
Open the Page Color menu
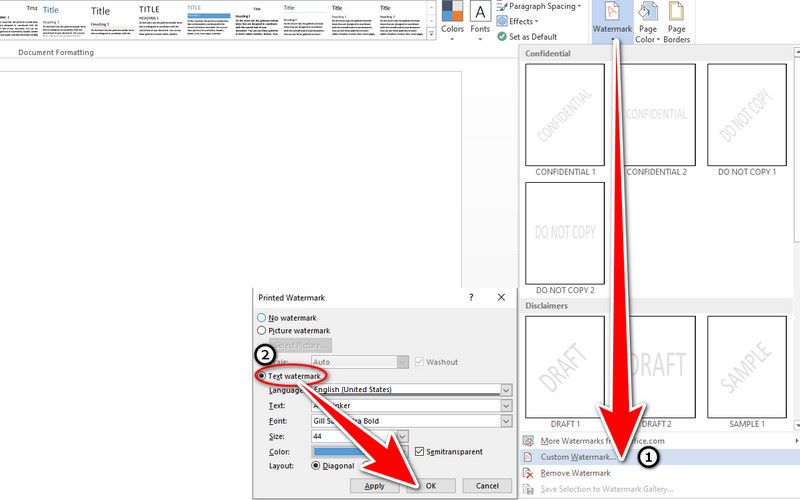click(647, 22)
